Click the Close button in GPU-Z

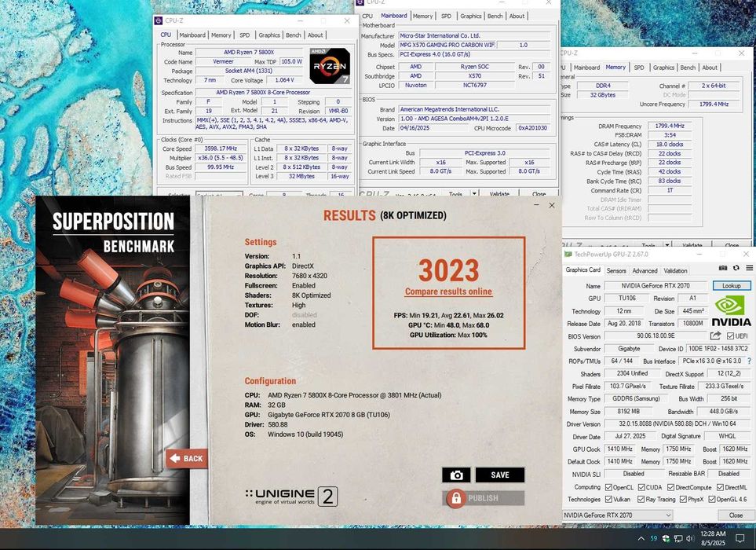click(x=736, y=515)
